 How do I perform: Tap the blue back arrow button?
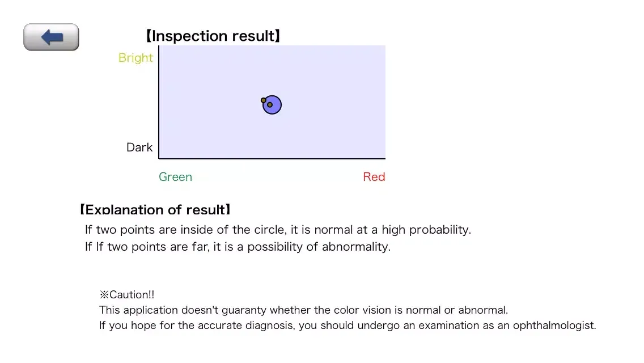[x=51, y=37]
